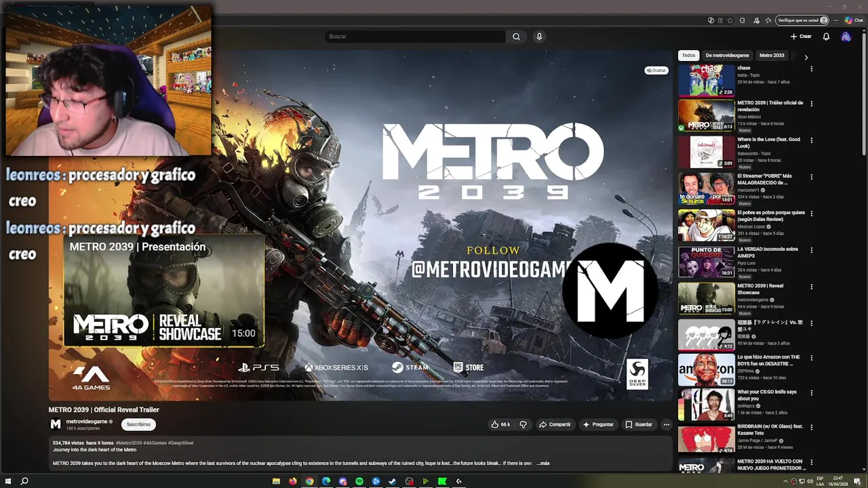Click the Verifique que es usted profile button
Image resolution: width=868 pixels, height=488 pixels.
[x=802, y=20]
